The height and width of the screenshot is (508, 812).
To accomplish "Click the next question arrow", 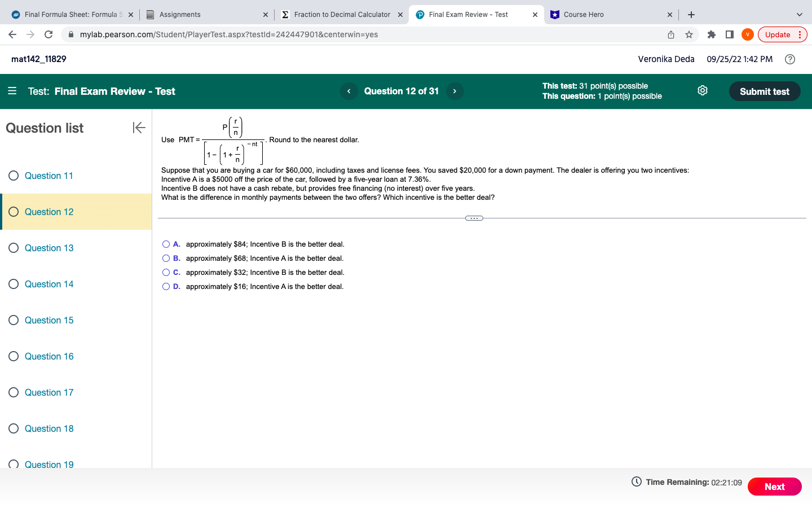I will (454, 91).
